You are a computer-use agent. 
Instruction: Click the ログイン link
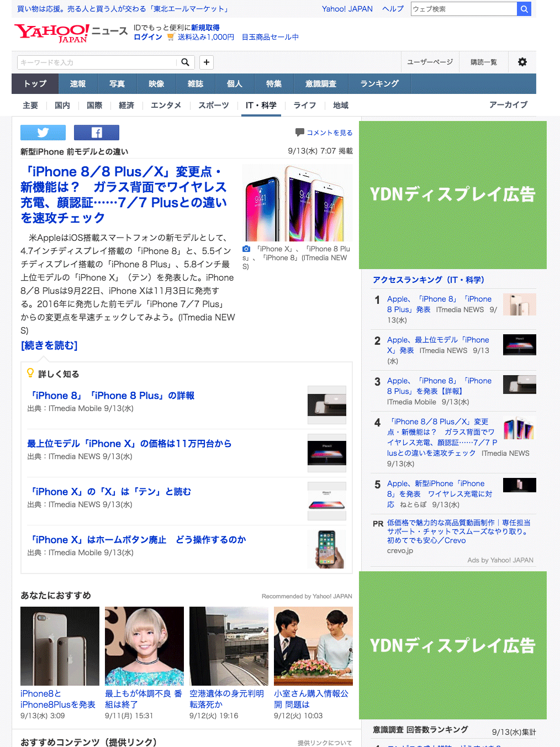[x=148, y=37]
